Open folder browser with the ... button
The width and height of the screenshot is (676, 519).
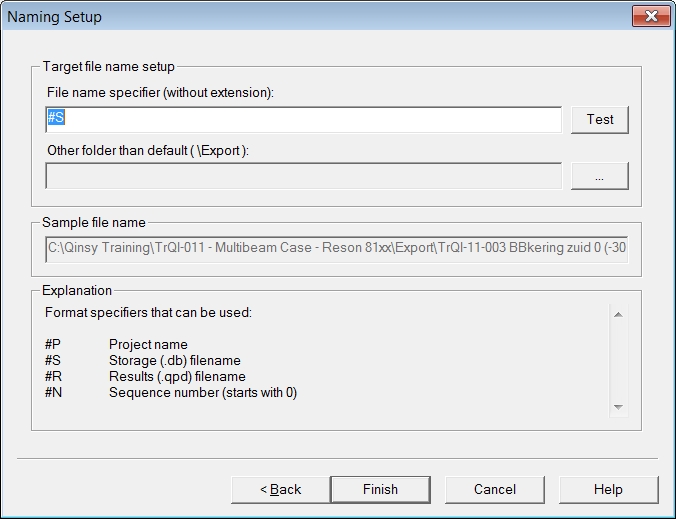599,176
